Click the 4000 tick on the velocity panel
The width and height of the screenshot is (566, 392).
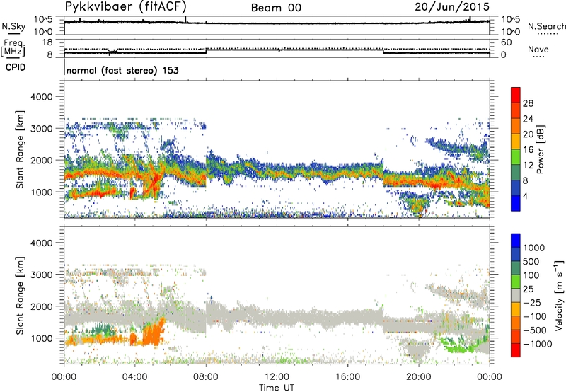point(41,243)
